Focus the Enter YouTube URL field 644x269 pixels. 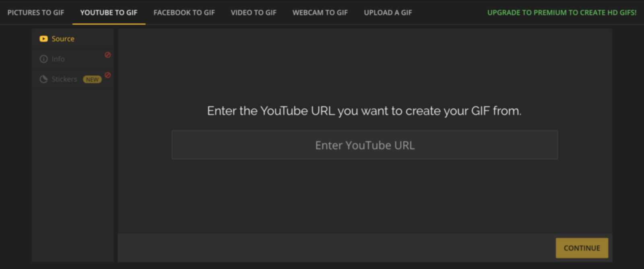(365, 145)
